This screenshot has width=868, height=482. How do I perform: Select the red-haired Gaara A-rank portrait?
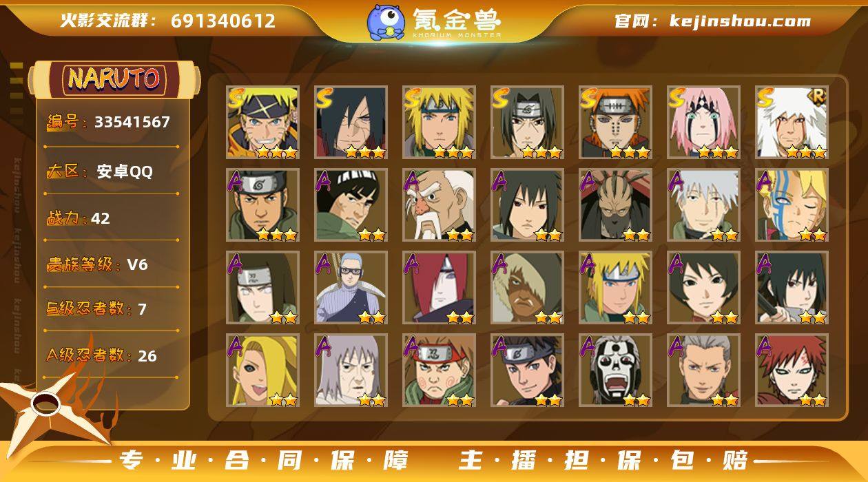tap(792, 370)
